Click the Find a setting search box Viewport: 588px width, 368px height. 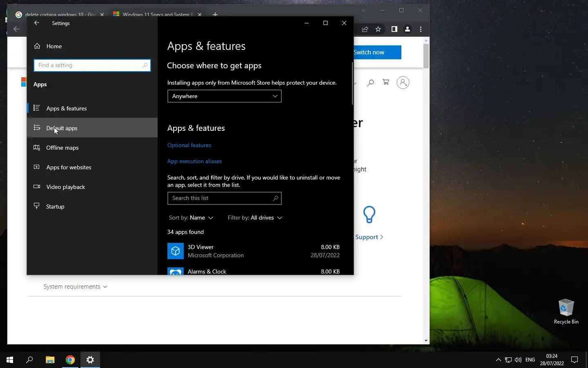92,65
